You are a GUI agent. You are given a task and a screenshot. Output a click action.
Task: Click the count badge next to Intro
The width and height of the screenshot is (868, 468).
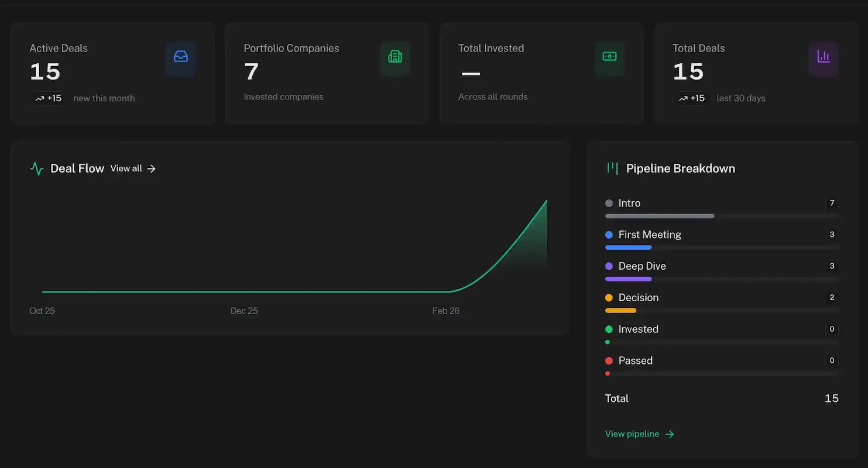point(832,203)
